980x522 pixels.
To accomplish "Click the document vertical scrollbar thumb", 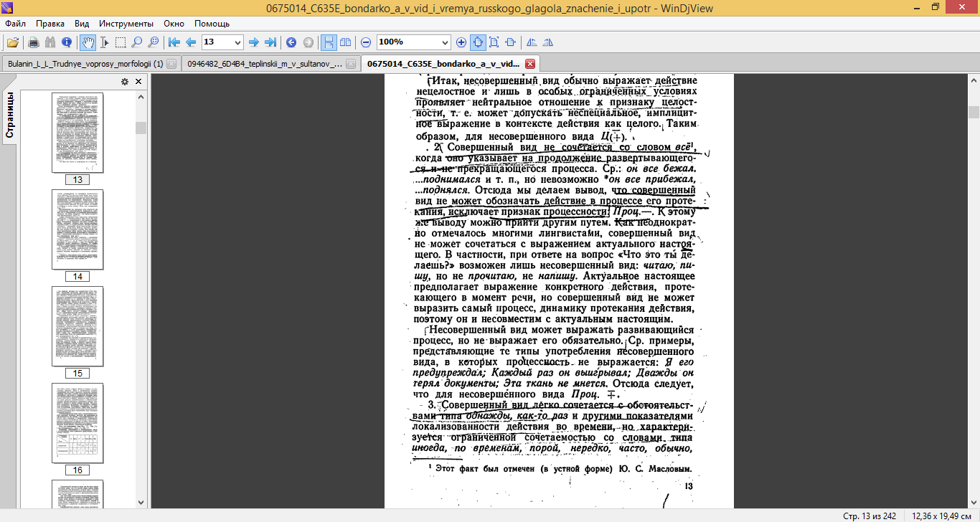I will tap(974, 112).
